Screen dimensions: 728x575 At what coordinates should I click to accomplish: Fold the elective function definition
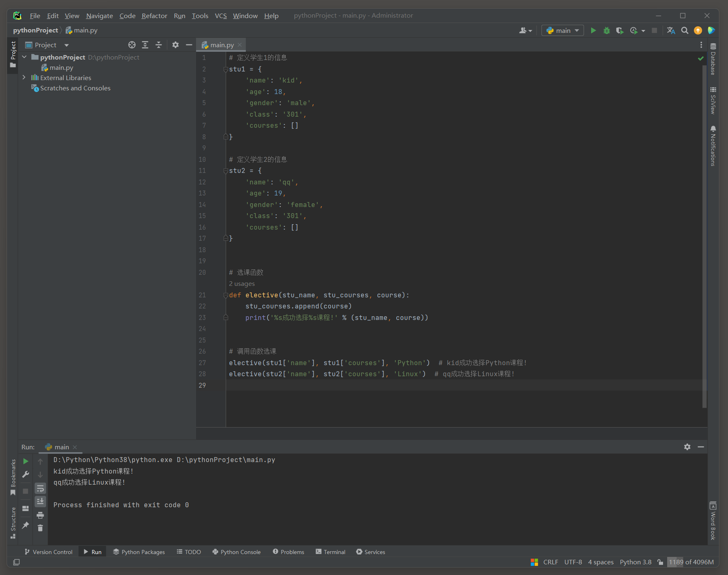[226, 295]
